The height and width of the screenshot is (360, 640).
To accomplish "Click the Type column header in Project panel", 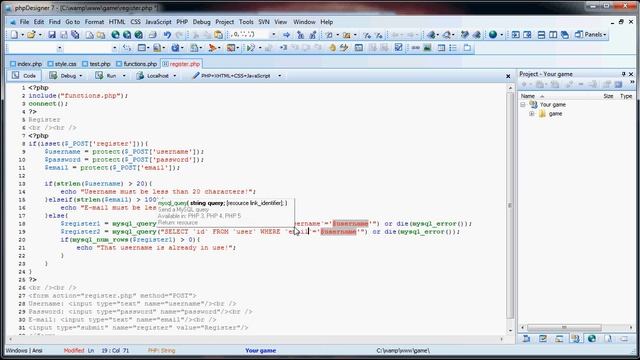I will [x=626, y=96].
